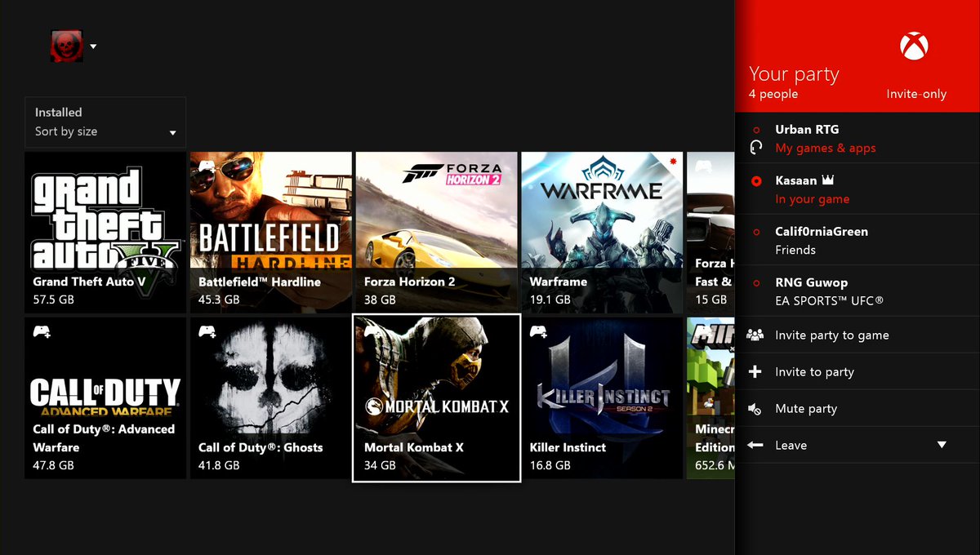
Task: Click the 'Your party' heading
Action: (x=794, y=74)
